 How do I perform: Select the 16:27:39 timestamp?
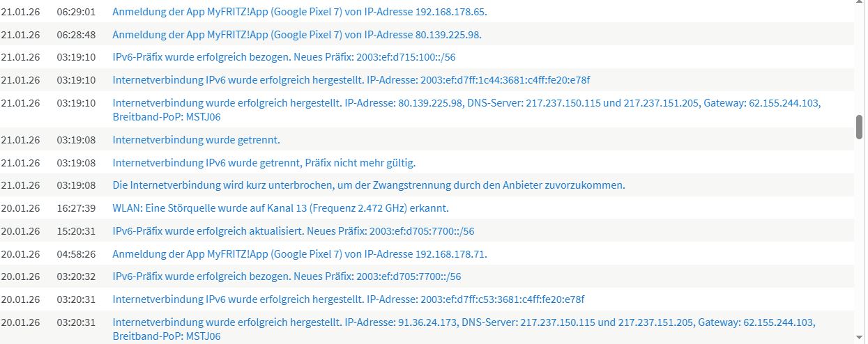(x=76, y=208)
